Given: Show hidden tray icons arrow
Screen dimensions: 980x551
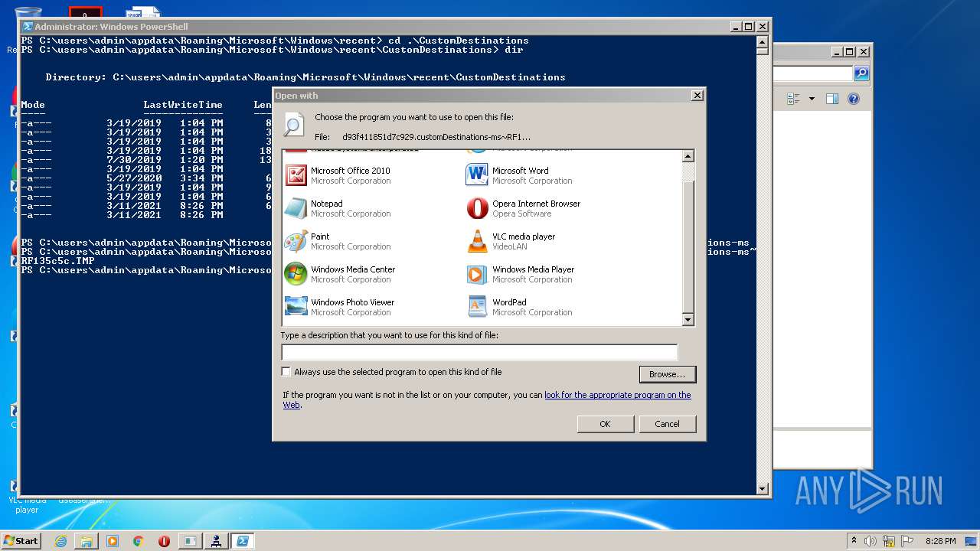Looking at the screenshot, I should [x=854, y=541].
